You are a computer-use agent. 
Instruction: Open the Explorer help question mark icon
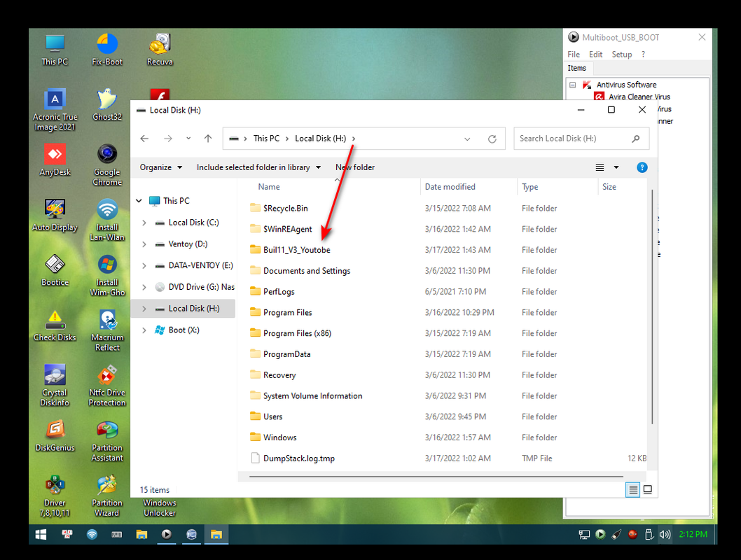(x=642, y=167)
